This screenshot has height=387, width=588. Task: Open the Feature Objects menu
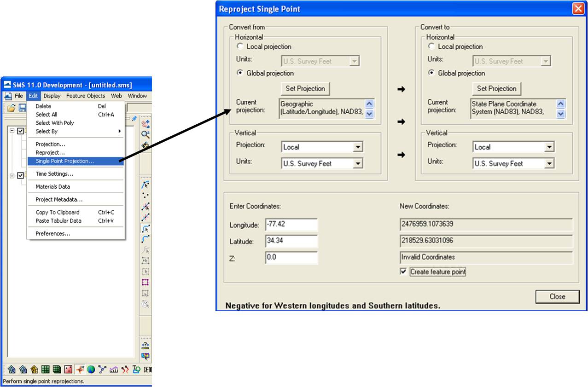[86, 96]
